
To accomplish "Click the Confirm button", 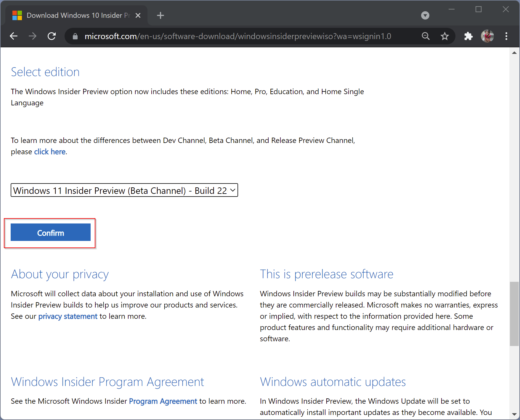I will point(51,233).
